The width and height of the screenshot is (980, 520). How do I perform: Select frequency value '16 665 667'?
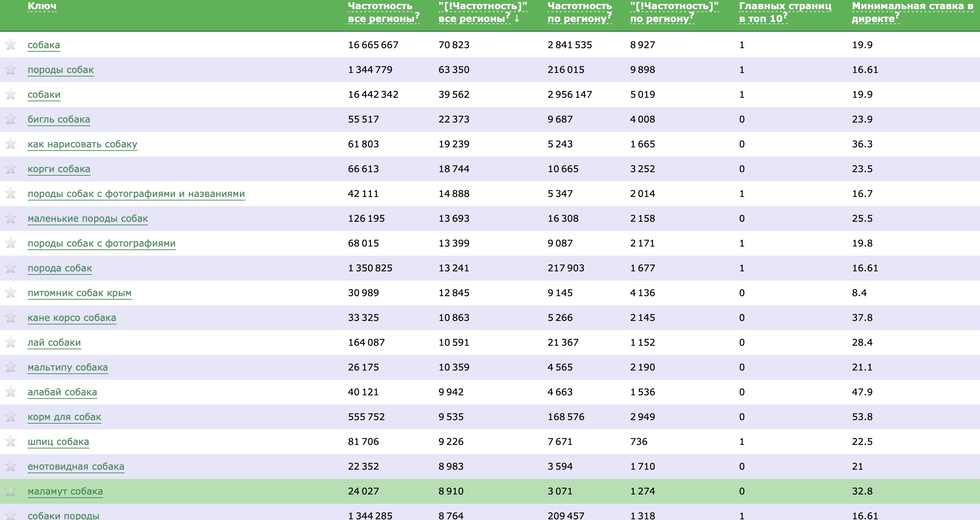373,45
